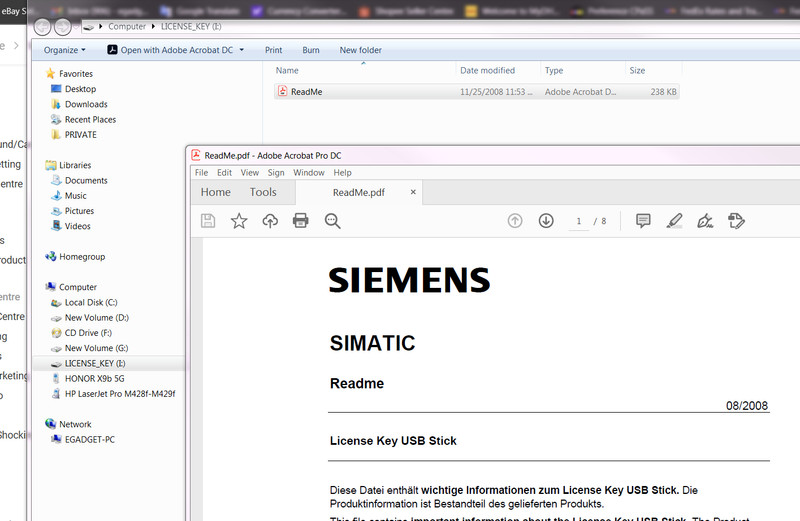
Task: Open Pictures library
Action: 79,211
